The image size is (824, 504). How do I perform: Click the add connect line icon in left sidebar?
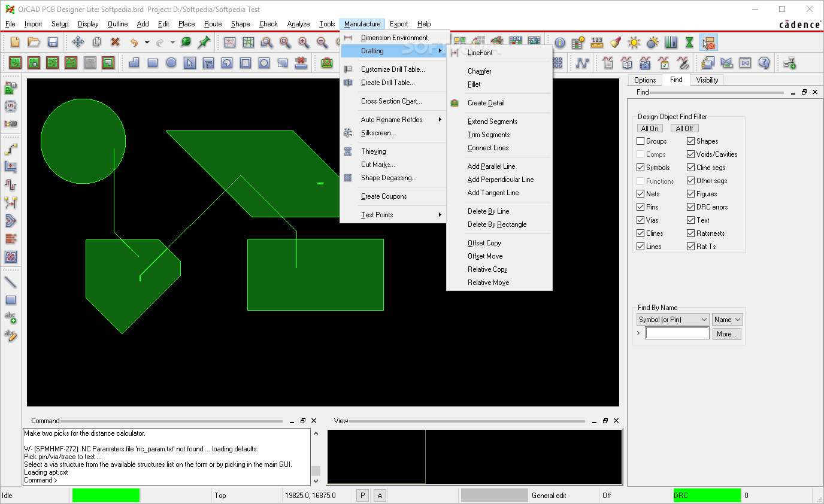point(10,148)
